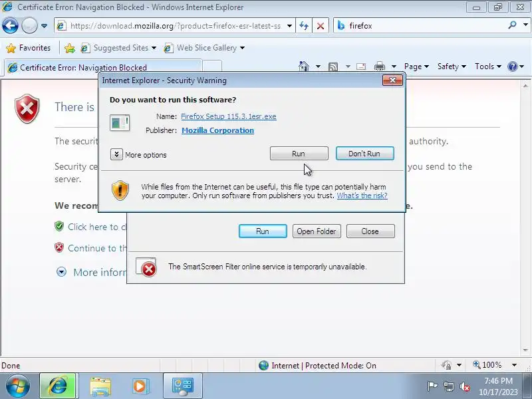Click Close in the download dialog
The height and width of the screenshot is (399, 532).
(x=370, y=231)
